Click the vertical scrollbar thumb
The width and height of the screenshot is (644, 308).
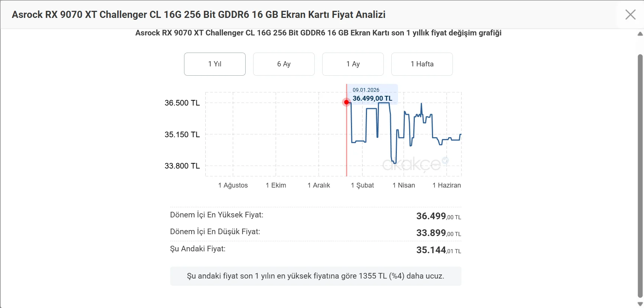640,176
